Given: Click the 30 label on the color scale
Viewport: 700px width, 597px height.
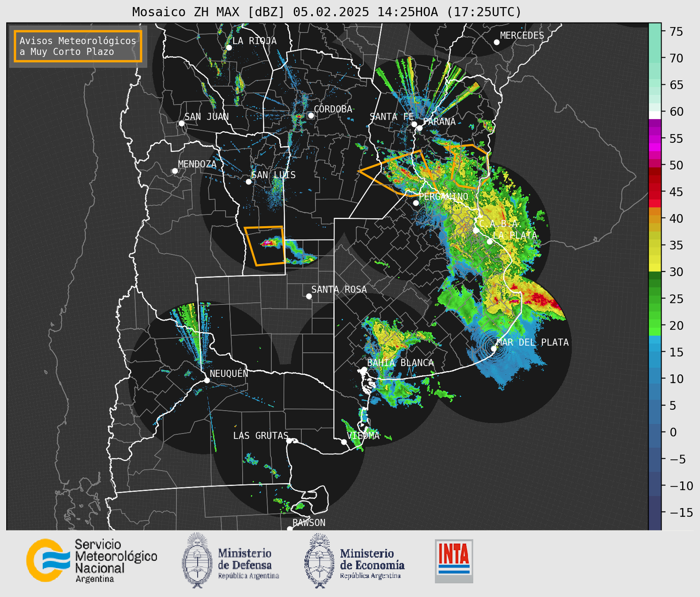Looking at the screenshot, I should [x=676, y=272].
